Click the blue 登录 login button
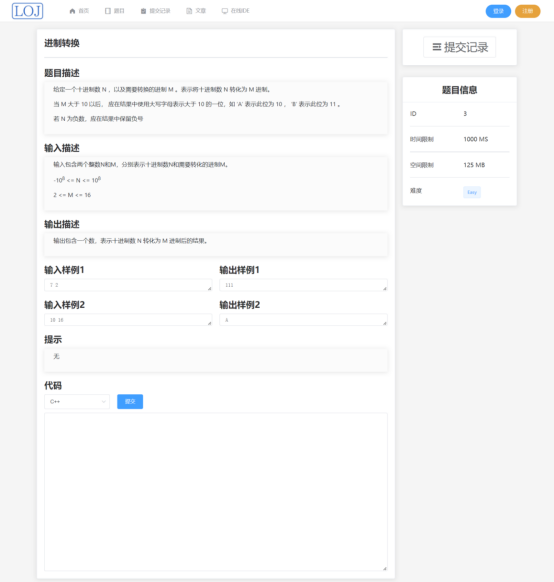This screenshot has height=582, width=554. click(x=498, y=11)
